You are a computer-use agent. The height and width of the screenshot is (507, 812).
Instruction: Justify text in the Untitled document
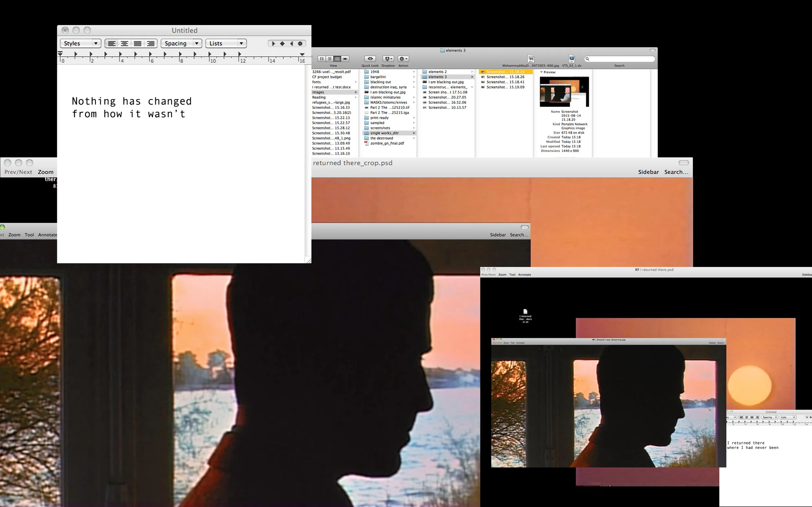pos(137,44)
